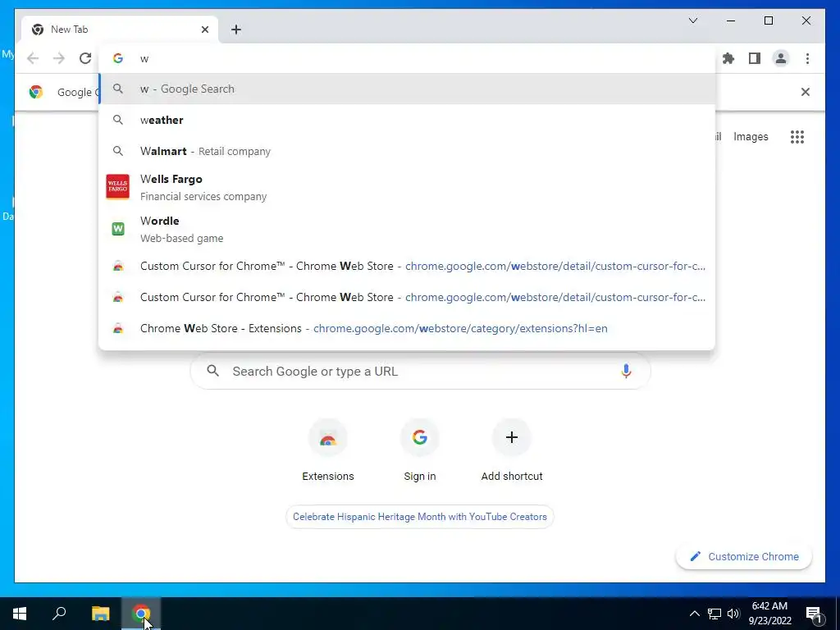The height and width of the screenshot is (630, 840).
Task: Open File Explorer from the taskbar
Action: pos(100,614)
